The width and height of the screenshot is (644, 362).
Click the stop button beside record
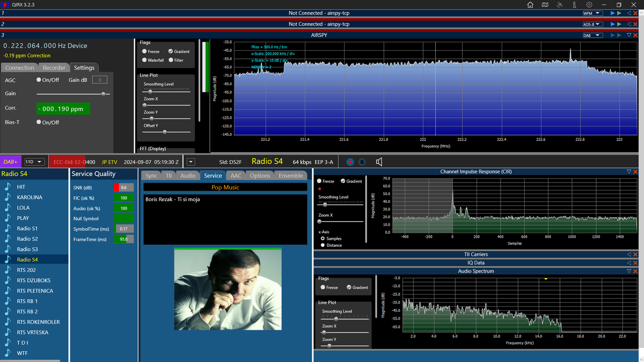[x=362, y=162]
